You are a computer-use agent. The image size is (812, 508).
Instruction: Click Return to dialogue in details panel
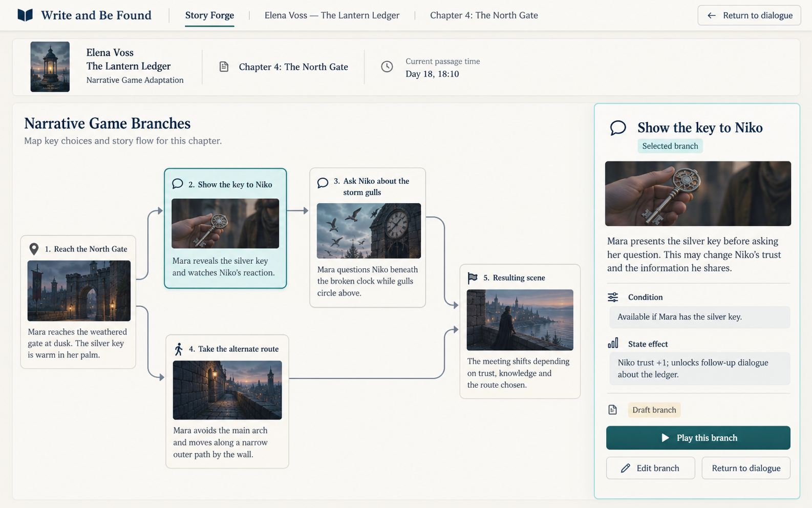(746, 468)
